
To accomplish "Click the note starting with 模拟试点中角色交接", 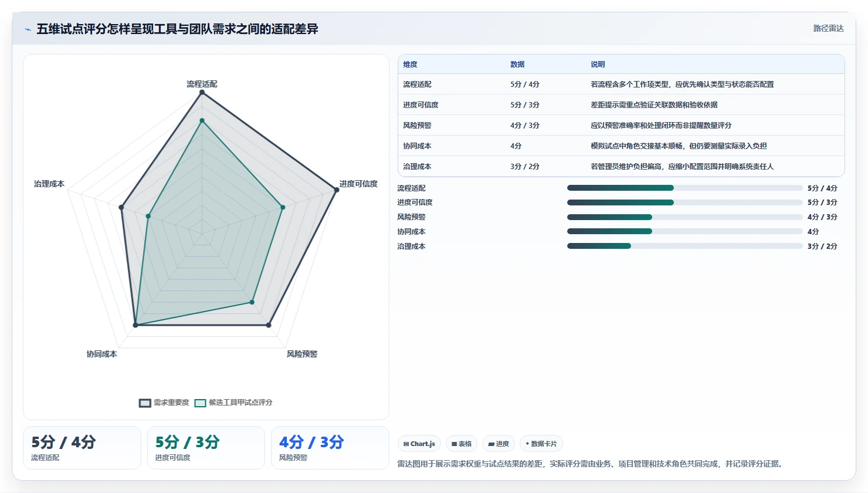I will tap(679, 146).
